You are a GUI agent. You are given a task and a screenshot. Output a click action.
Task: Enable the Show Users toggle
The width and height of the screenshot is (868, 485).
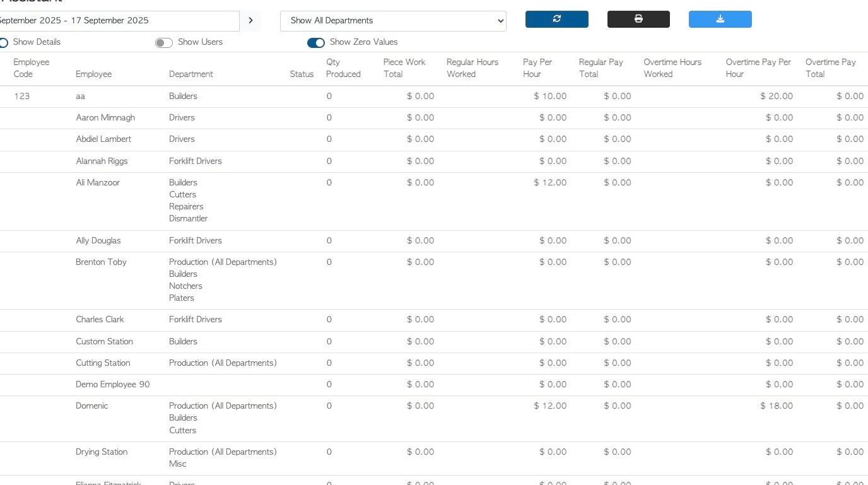point(164,43)
